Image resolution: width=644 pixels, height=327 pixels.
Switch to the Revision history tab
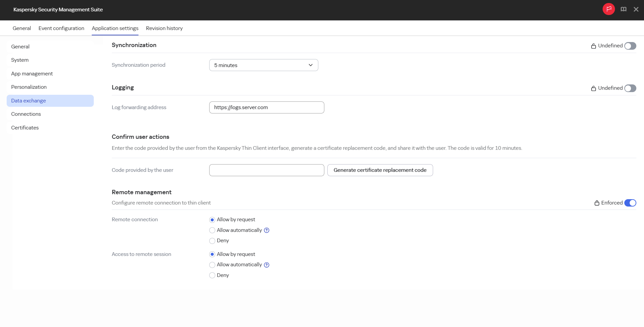click(164, 28)
